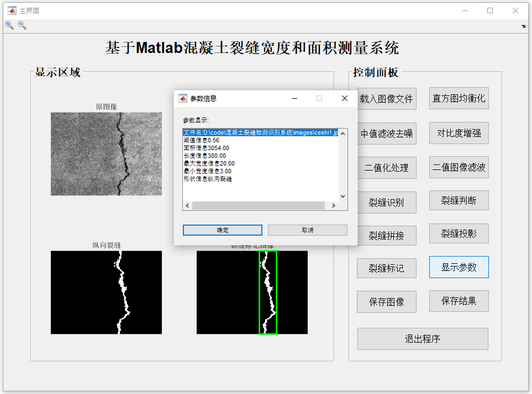Click 保存图像 to save image
The height and width of the screenshot is (394, 532).
point(387,302)
